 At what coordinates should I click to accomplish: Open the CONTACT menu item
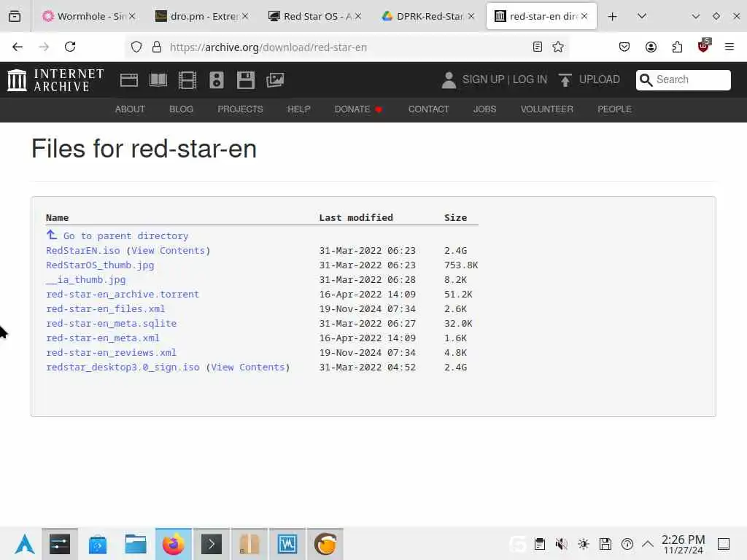428,109
